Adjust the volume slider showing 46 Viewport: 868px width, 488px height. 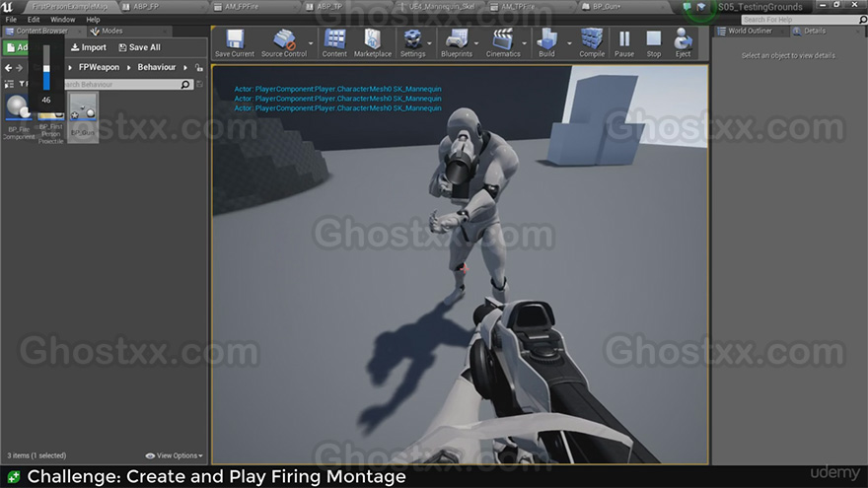46,68
